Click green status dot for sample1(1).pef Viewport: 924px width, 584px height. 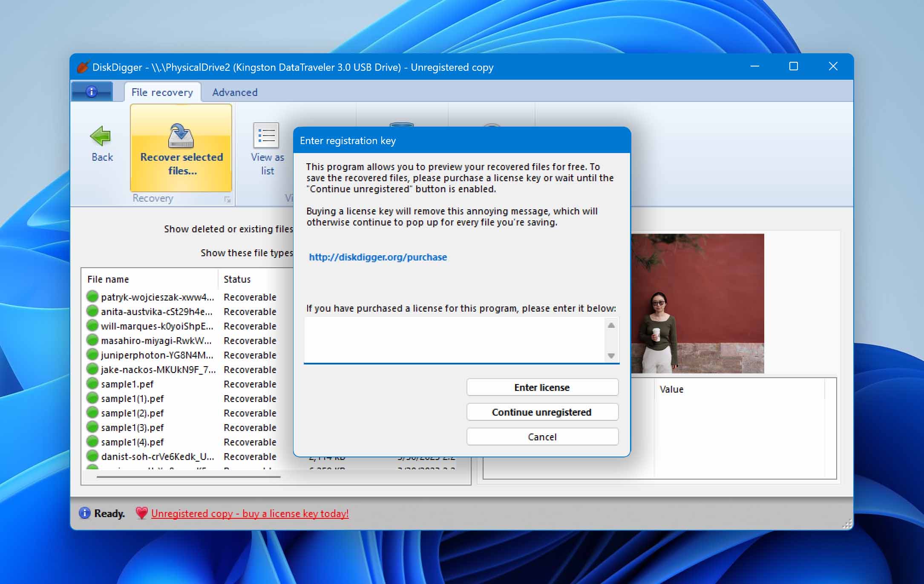coord(92,398)
